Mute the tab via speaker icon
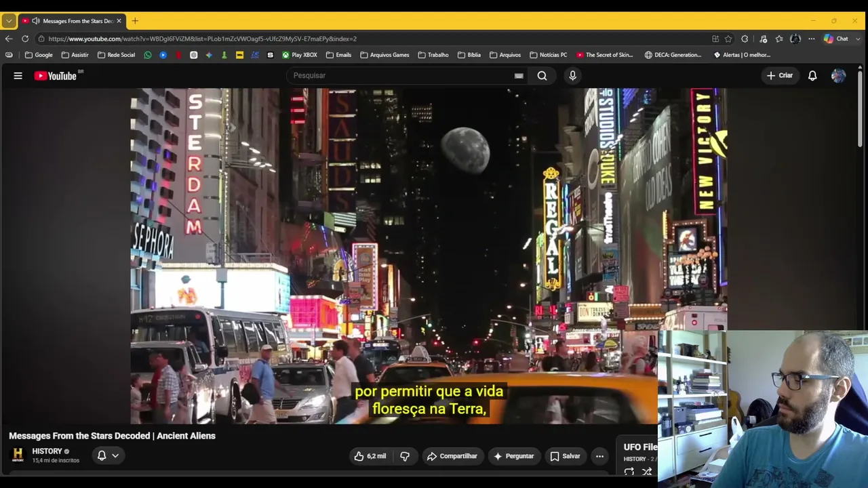The image size is (868, 488). (35, 21)
